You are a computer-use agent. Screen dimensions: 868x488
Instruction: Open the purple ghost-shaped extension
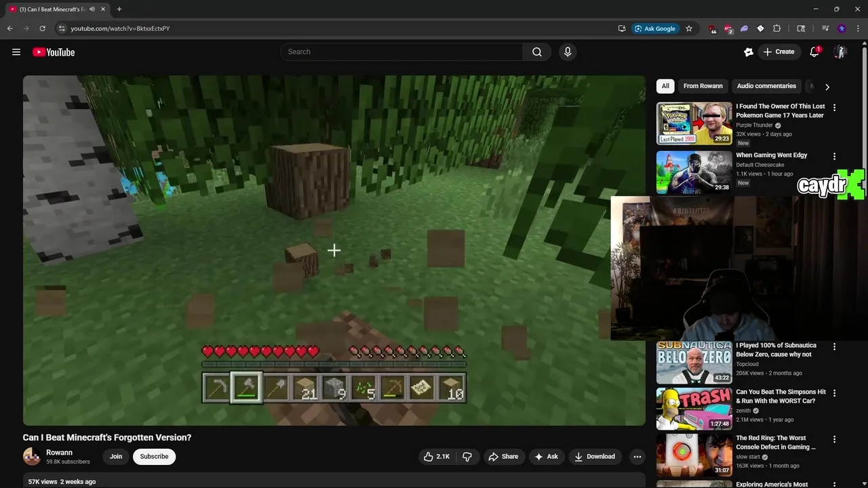coord(744,28)
